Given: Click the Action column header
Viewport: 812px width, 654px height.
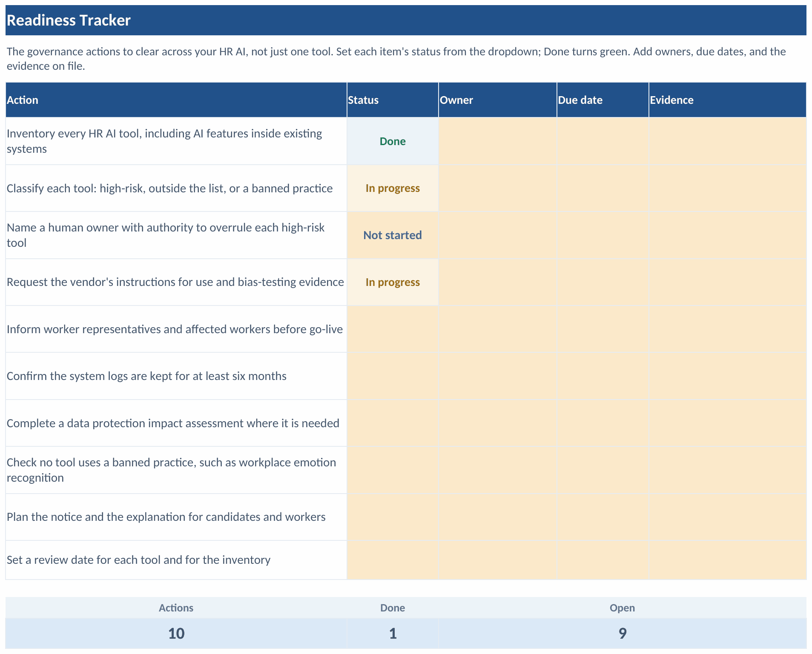Looking at the screenshot, I should (x=176, y=100).
